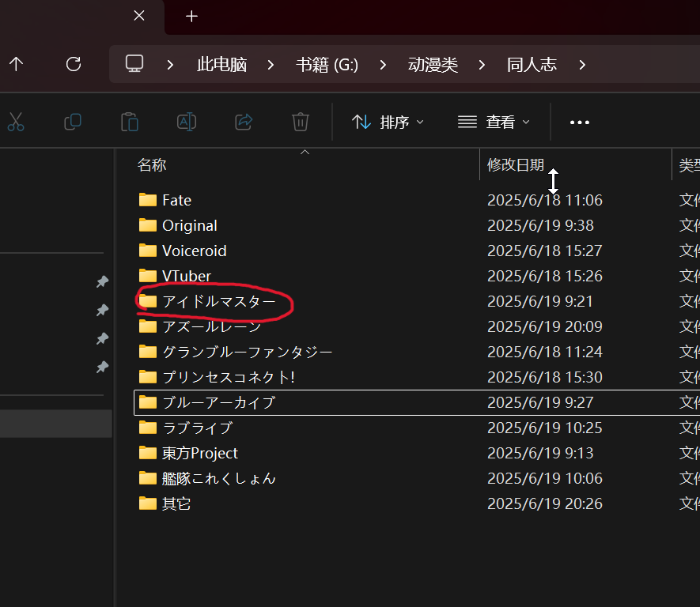Expand chevron after 书籍 (G:) breadcrumb
The width and height of the screenshot is (700, 607).
coord(383,65)
